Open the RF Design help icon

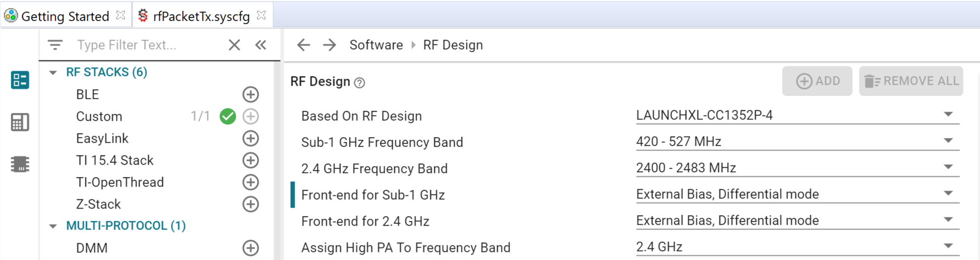click(x=359, y=83)
